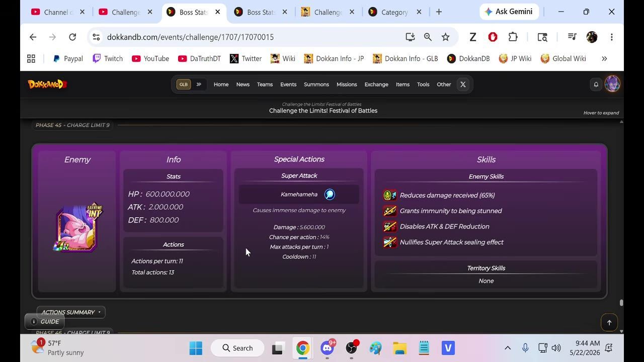Click the Kamehameha super attack type icon
This screenshot has height=362, width=644.
(330, 195)
